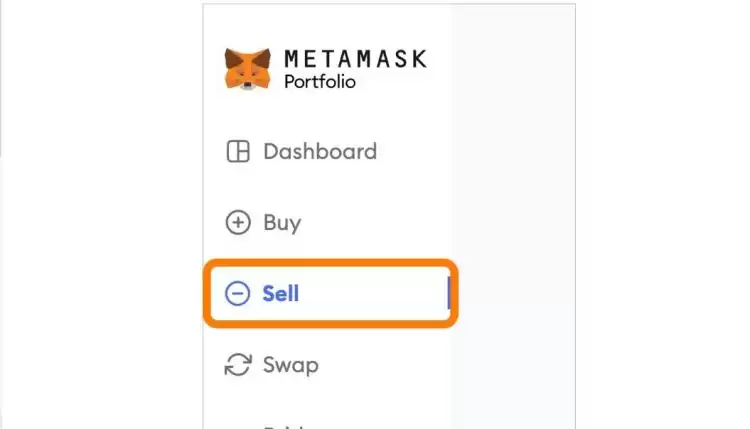Select the highlighted Sell text label

[281, 293]
